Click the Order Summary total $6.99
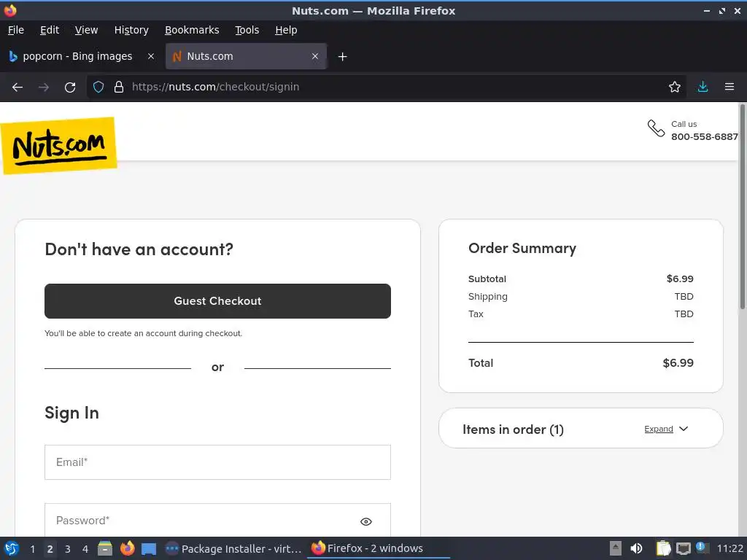Screen dimensions: 747x560 point(678,363)
